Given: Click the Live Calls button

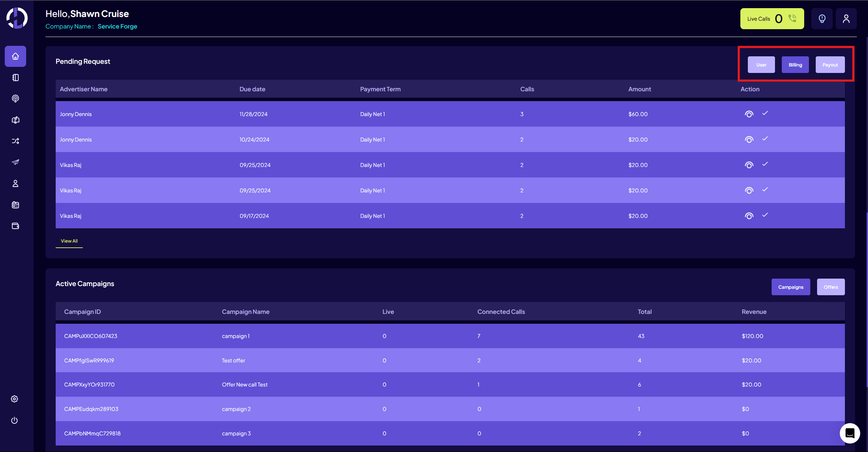Looking at the screenshot, I should (x=772, y=19).
